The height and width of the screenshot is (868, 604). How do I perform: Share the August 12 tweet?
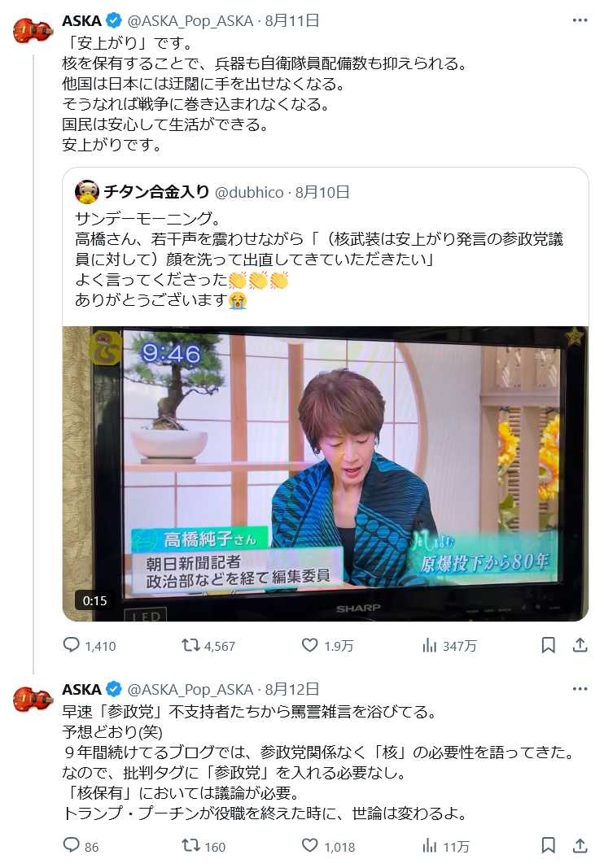coord(580,846)
